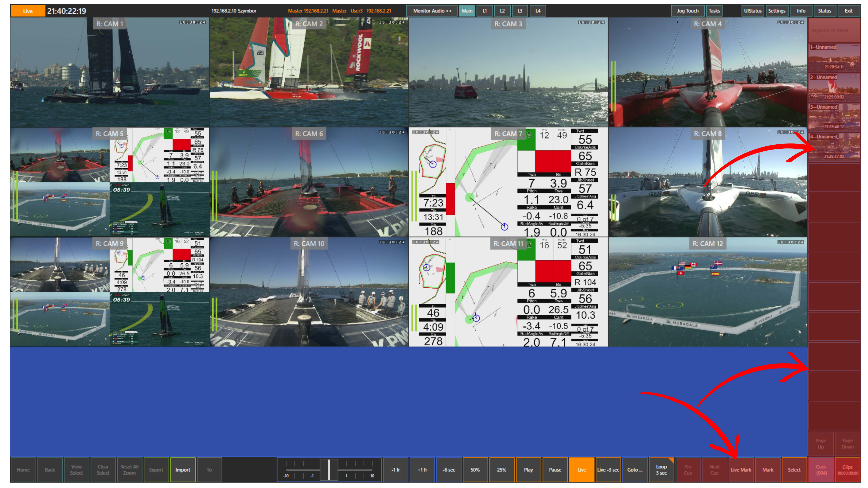Click View Select
868x488 pixels.
click(76, 469)
